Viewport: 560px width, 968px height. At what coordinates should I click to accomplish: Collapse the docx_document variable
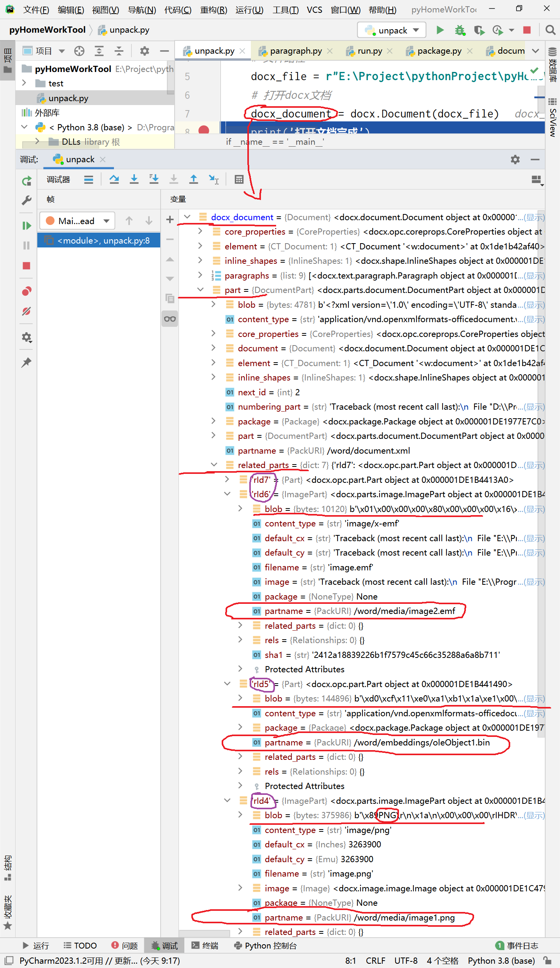tap(188, 217)
